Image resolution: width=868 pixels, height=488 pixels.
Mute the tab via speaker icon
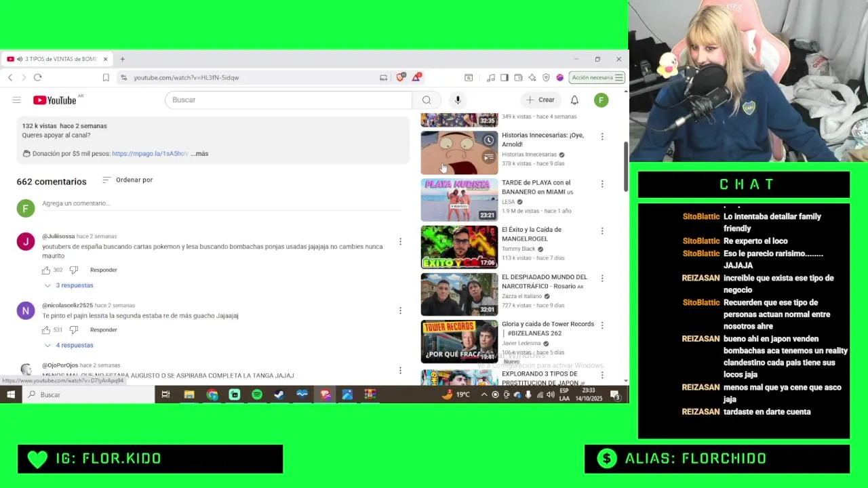(19, 59)
